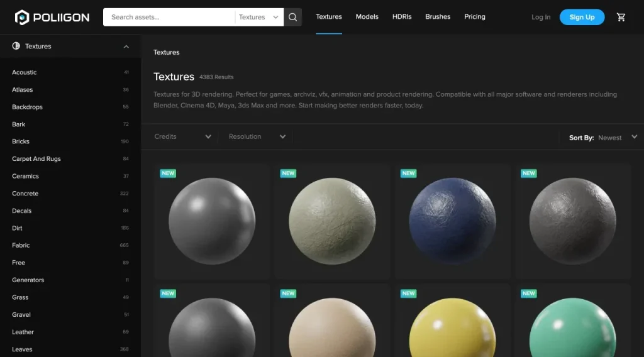Click the Sign Up button
The image size is (644, 357).
(x=582, y=17)
